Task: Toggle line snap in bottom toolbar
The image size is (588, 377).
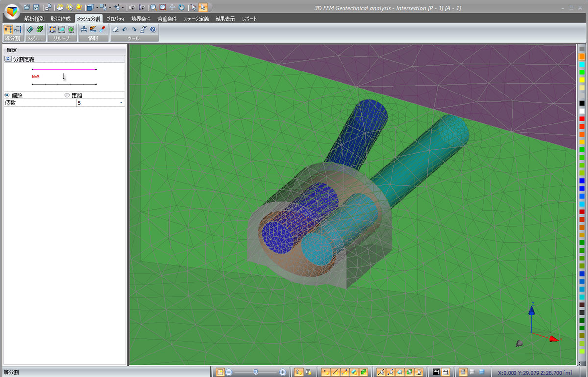Action: (x=335, y=372)
